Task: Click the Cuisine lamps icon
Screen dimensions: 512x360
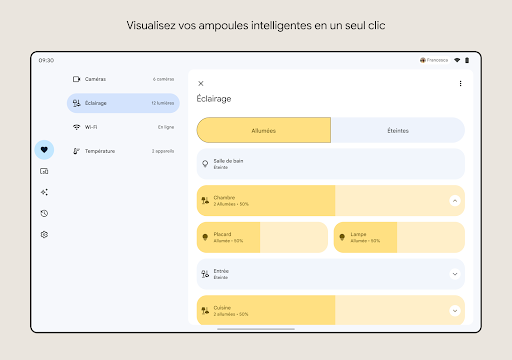Action: tap(205, 311)
